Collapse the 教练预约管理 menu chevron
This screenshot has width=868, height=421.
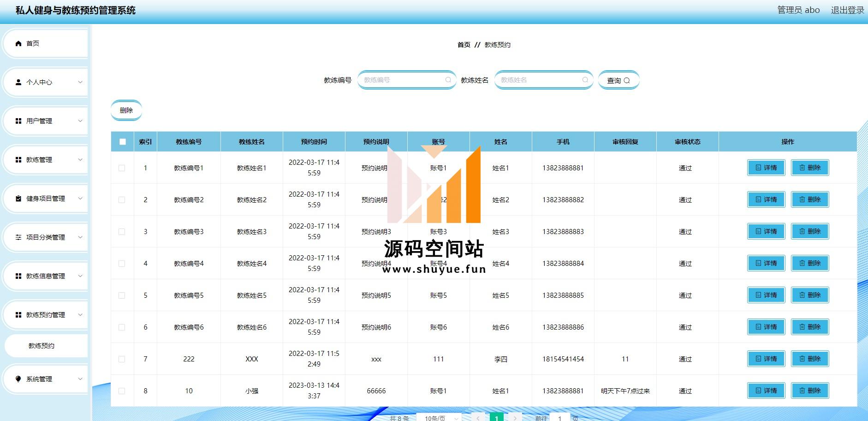pyautogui.click(x=80, y=315)
